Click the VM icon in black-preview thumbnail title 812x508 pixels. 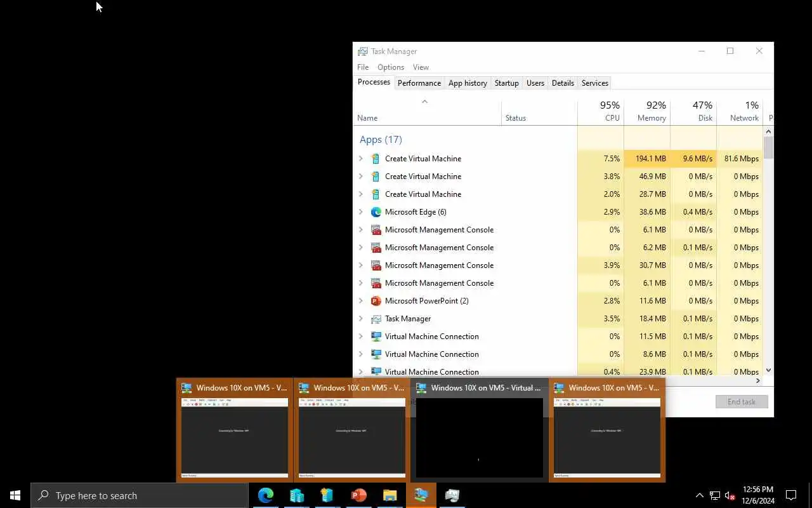tap(421, 388)
